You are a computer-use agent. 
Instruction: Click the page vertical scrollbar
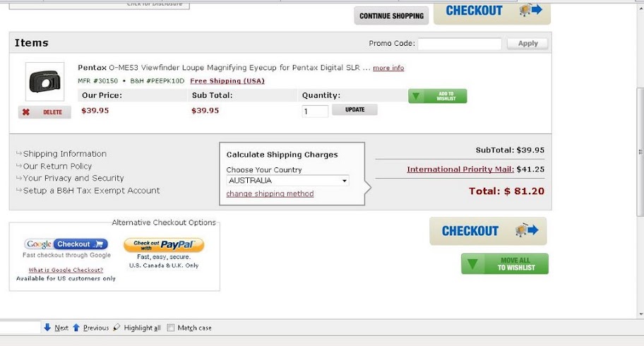point(640,152)
